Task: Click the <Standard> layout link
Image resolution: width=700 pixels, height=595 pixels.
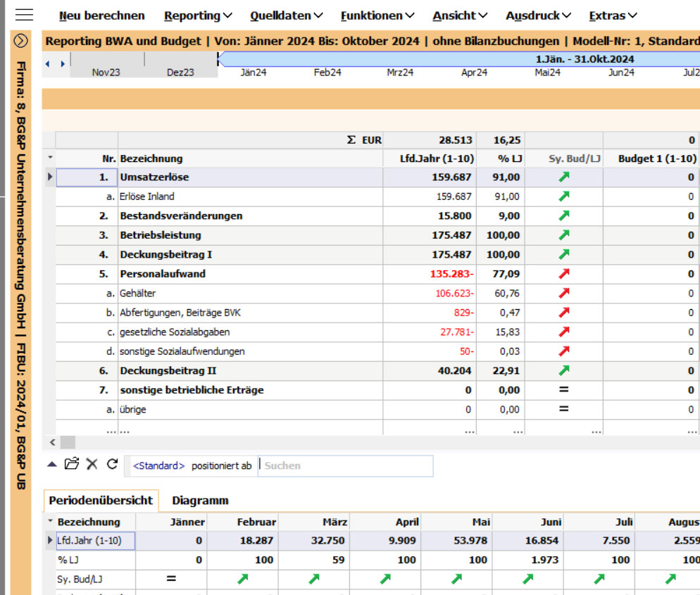Action: pos(159,466)
